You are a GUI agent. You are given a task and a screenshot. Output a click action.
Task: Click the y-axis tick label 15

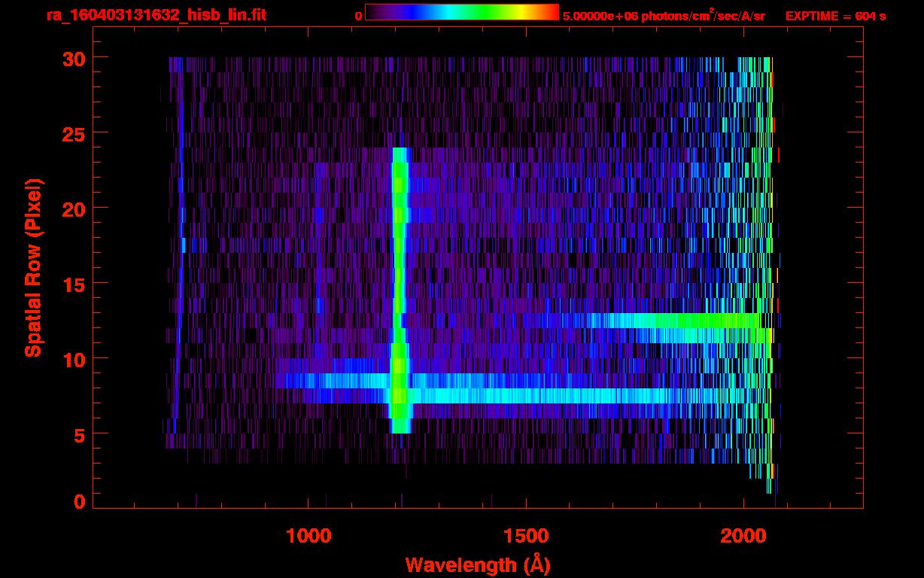click(x=73, y=284)
